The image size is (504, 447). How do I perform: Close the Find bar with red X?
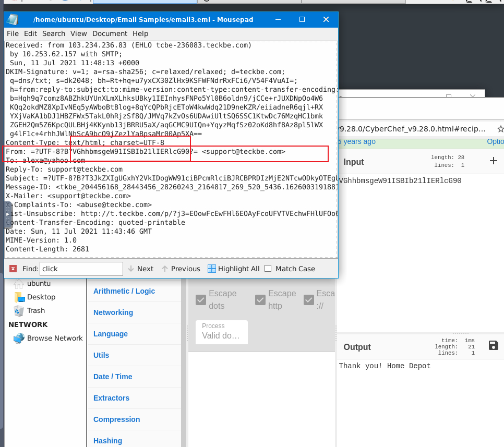[x=13, y=269]
